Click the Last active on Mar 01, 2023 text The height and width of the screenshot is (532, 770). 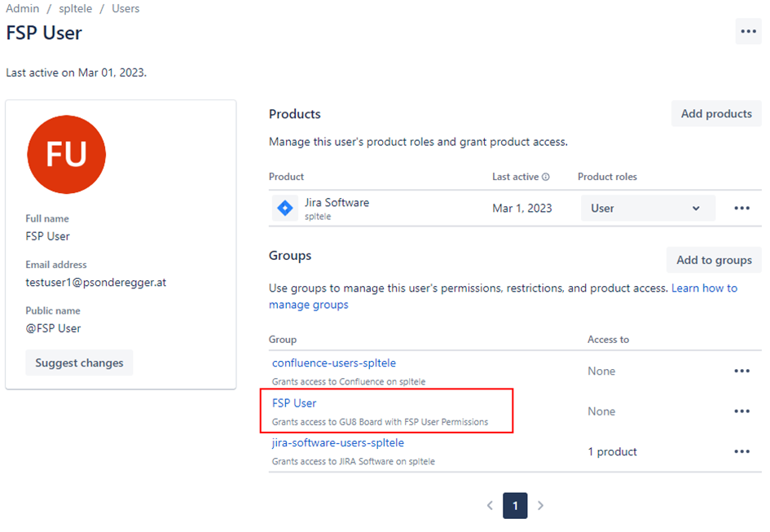[x=76, y=73]
